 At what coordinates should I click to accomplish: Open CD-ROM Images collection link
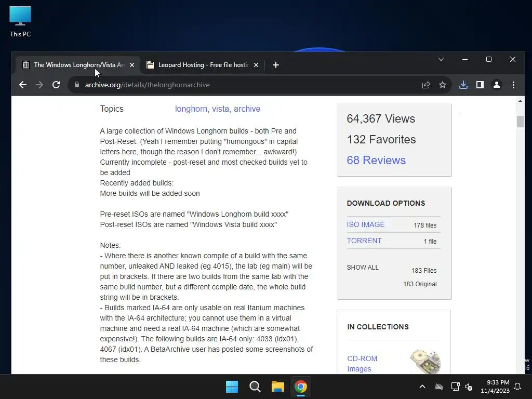[x=362, y=364]
